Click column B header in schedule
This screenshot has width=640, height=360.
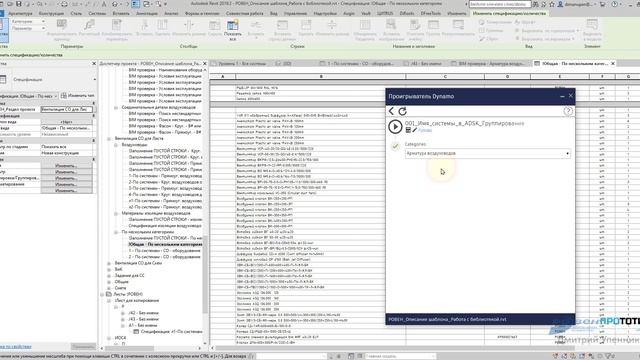321,76
